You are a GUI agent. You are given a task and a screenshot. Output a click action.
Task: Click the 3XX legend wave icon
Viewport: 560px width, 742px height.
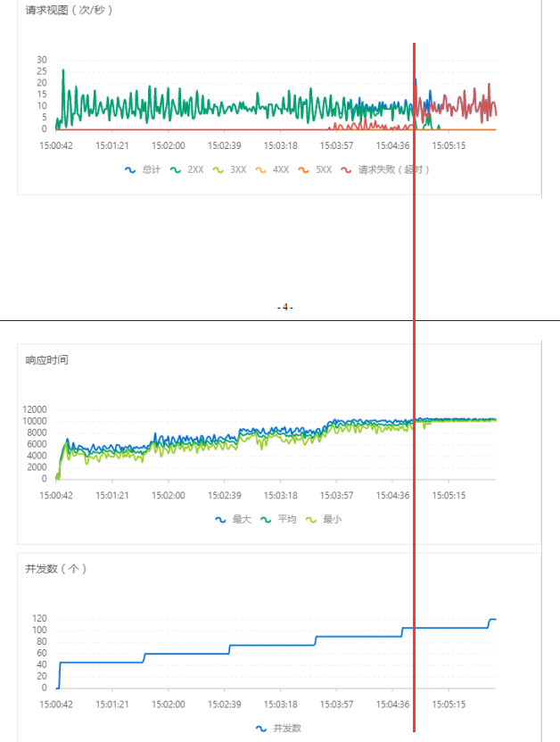click(218, 169)
